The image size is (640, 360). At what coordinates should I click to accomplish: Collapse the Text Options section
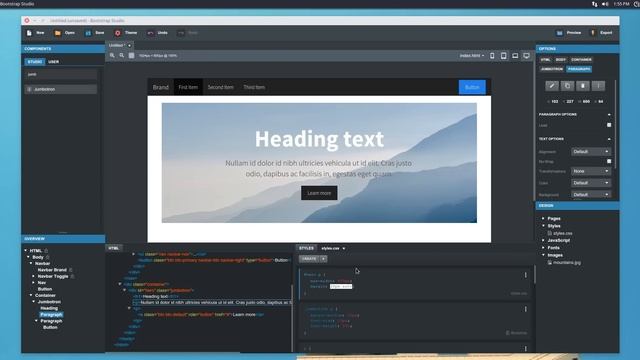tap(609, 139)
